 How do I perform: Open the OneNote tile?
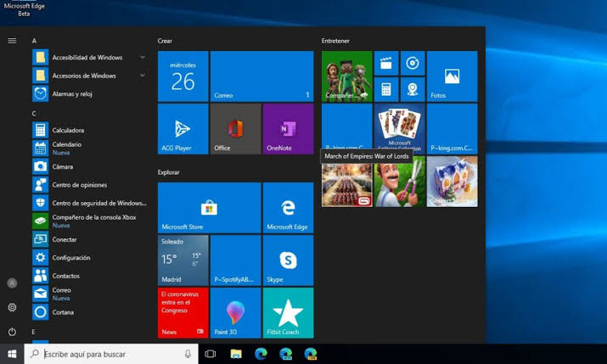pyautogui.click(x=288, y=129)
